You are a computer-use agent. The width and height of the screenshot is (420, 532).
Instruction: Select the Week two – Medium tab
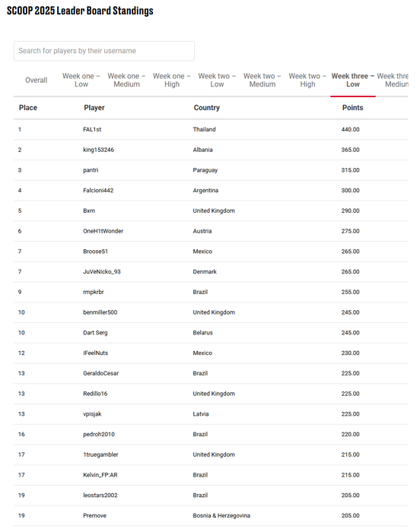click(x=262, y=80)
